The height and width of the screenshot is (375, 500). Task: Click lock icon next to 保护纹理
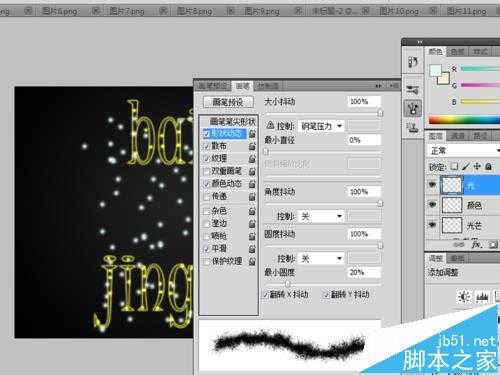click(x=252, y=261)
